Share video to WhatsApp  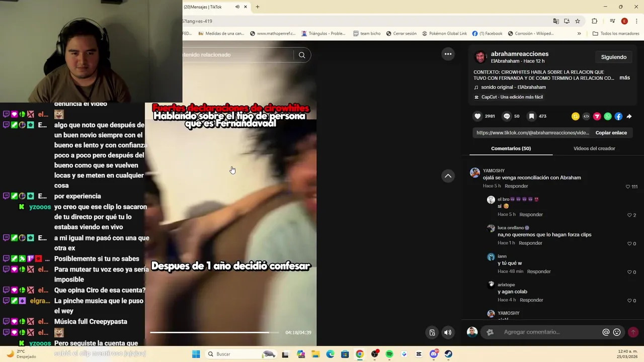pyautogui.click(x=608, y=116)
